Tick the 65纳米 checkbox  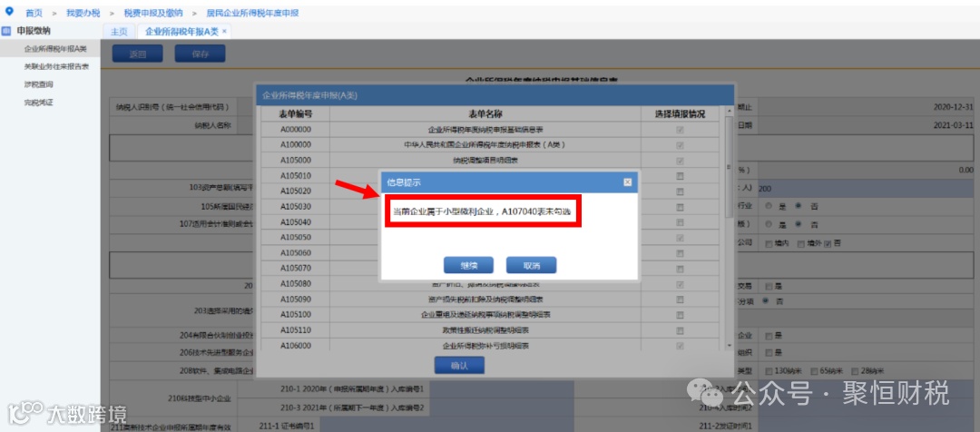pyautogui.click(x=815, y=370)
